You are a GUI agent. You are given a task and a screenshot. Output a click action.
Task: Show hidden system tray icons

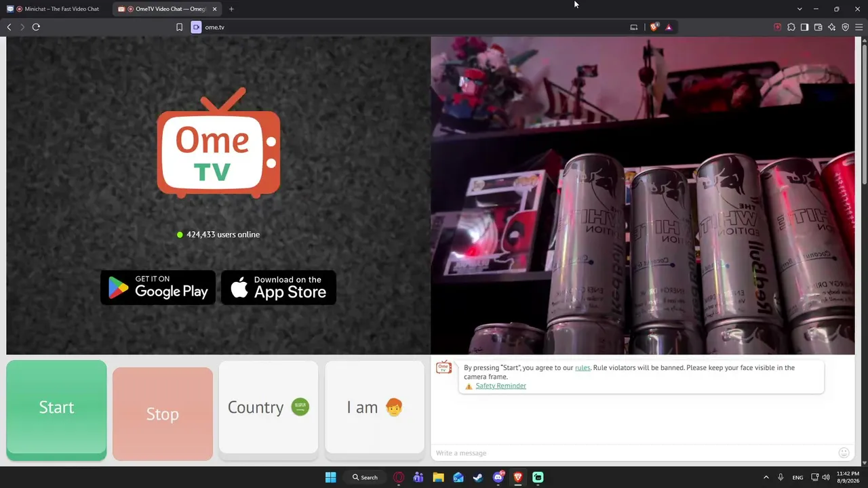tap(766, 477)
